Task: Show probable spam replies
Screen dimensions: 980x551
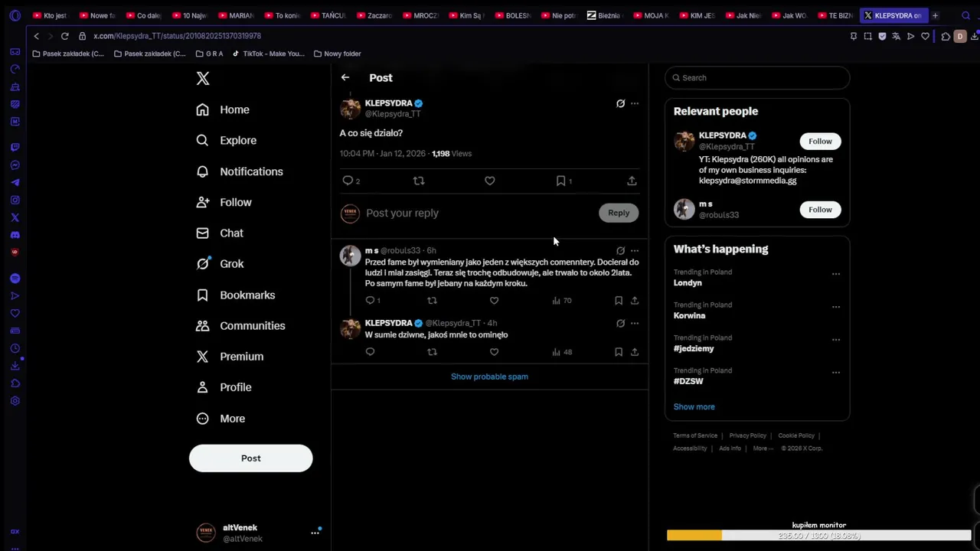Action: click(489, 377)
